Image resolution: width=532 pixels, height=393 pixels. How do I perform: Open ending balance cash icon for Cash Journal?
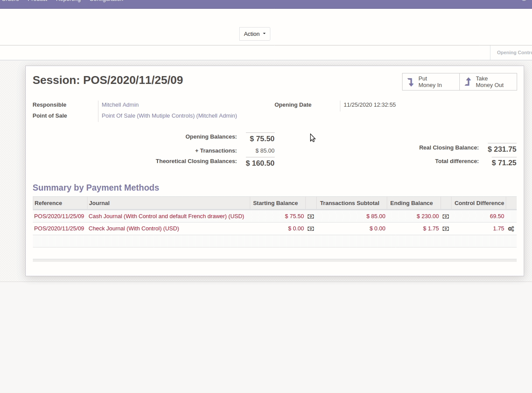pyautogui.click(x=445, y=216)
